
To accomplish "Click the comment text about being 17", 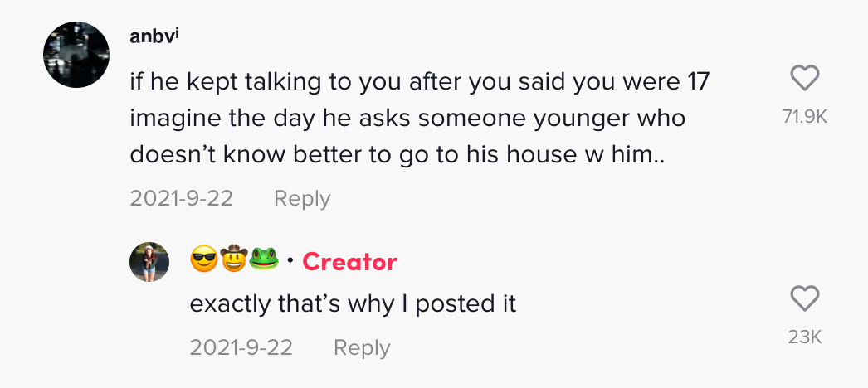I will pyautogui.click(x=420, y=119).
